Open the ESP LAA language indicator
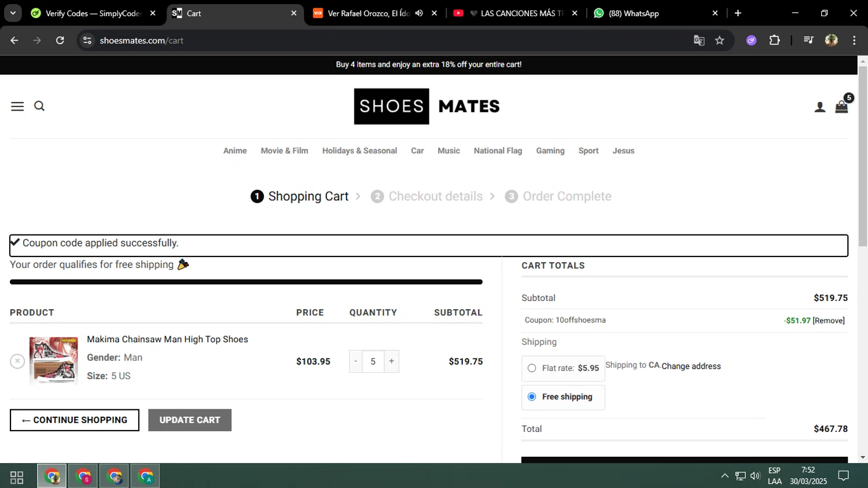This screenshot has height=488, width=868. tap(774, 476)
